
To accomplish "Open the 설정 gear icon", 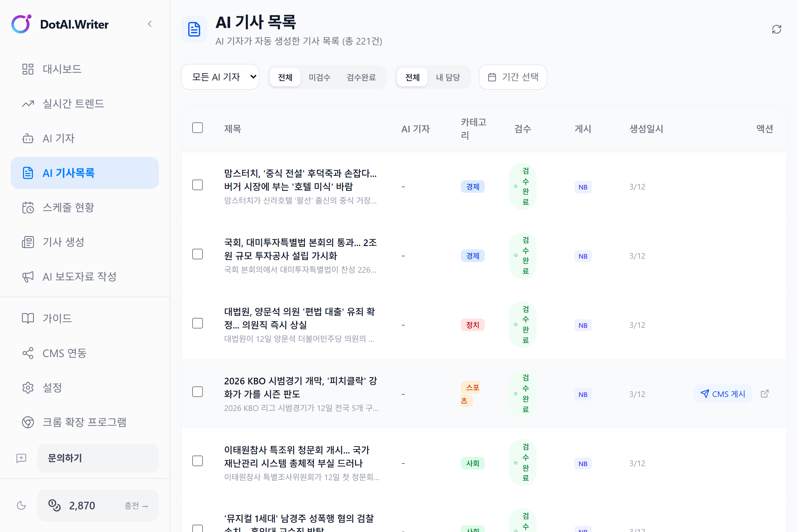I will pos(28,387).
